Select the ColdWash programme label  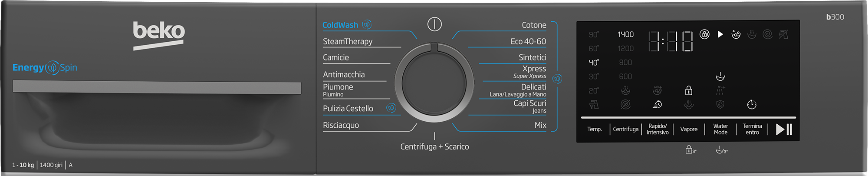(340, 25)
